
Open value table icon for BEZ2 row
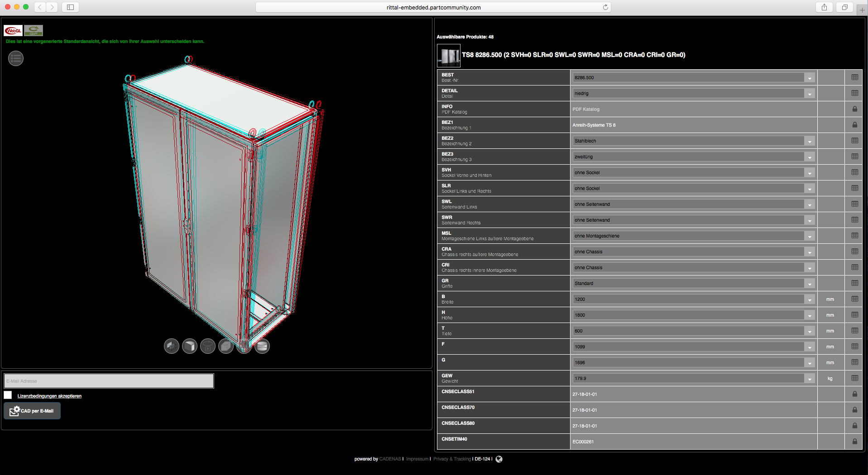pos(854,141)
